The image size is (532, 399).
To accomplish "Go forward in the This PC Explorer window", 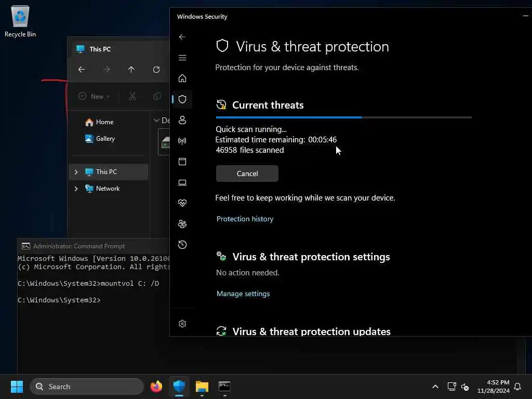I will (x=107, y=70).
